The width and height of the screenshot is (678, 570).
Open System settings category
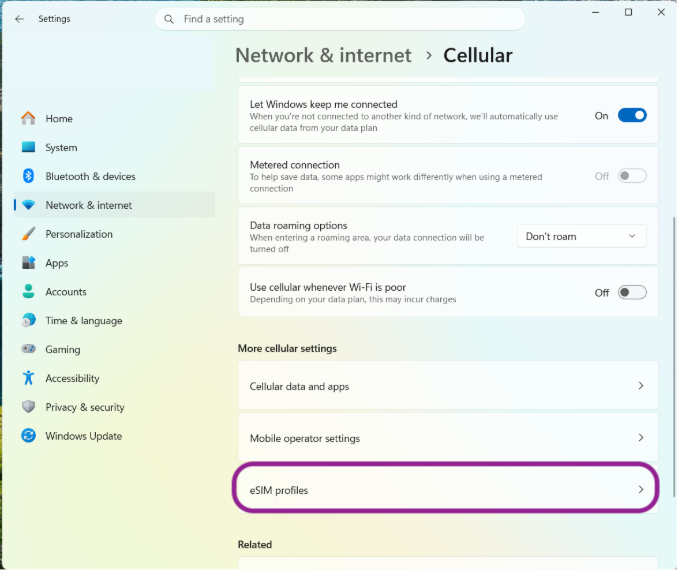pos(115,147)
